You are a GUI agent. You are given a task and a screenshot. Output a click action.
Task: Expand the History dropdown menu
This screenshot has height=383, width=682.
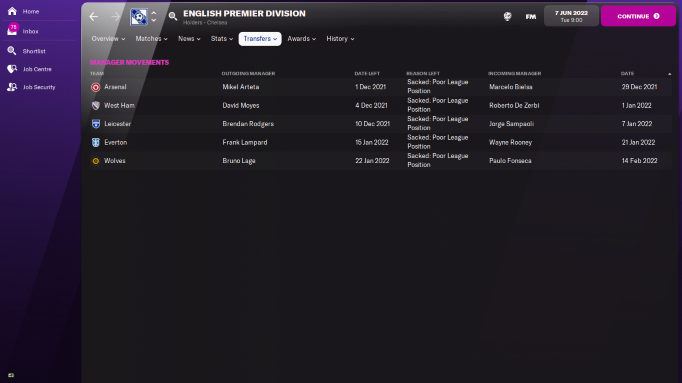tap(340, 39)
